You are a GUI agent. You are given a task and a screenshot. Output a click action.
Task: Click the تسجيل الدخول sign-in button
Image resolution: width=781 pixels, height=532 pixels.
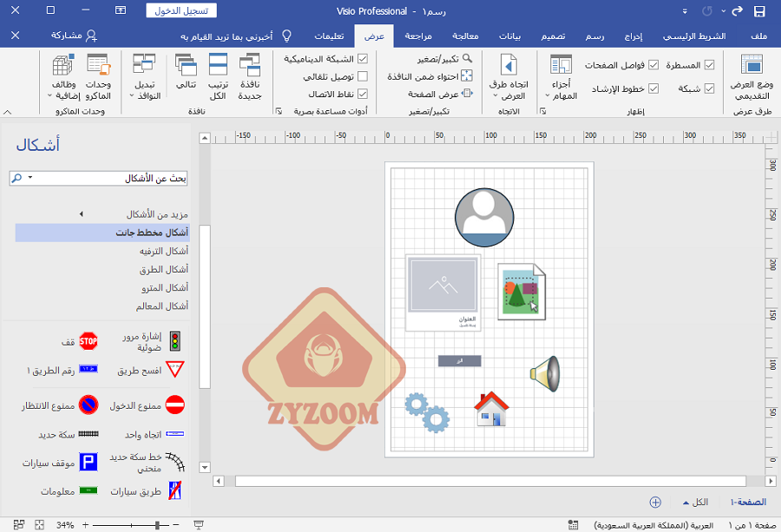click(181, 10)
